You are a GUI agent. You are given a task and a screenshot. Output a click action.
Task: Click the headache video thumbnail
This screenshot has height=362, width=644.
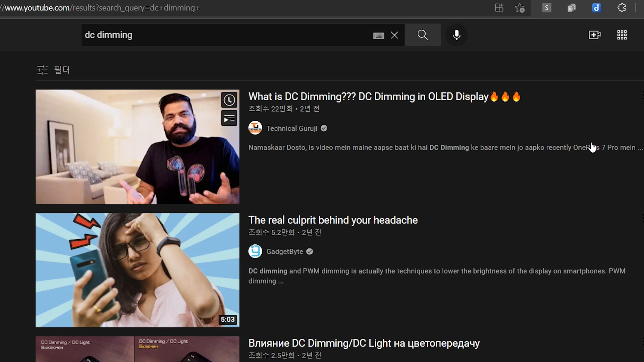[x=138, y=270]
